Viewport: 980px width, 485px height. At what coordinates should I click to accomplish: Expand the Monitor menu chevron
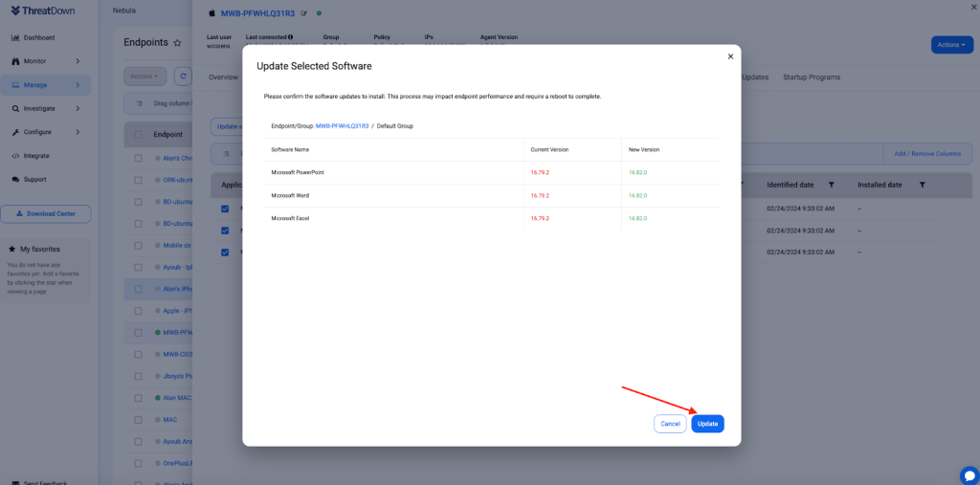pos(78,61)
